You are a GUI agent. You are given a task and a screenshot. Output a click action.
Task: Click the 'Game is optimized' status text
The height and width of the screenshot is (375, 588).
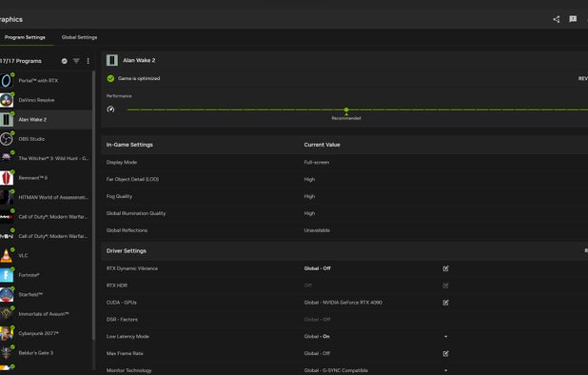click(139, 78)
